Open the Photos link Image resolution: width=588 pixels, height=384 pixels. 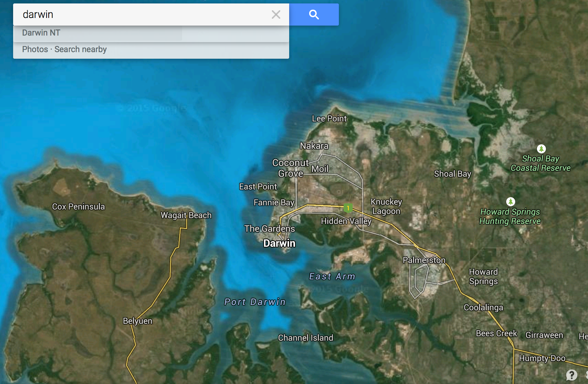pyautogui.click(x=35, y=49)
